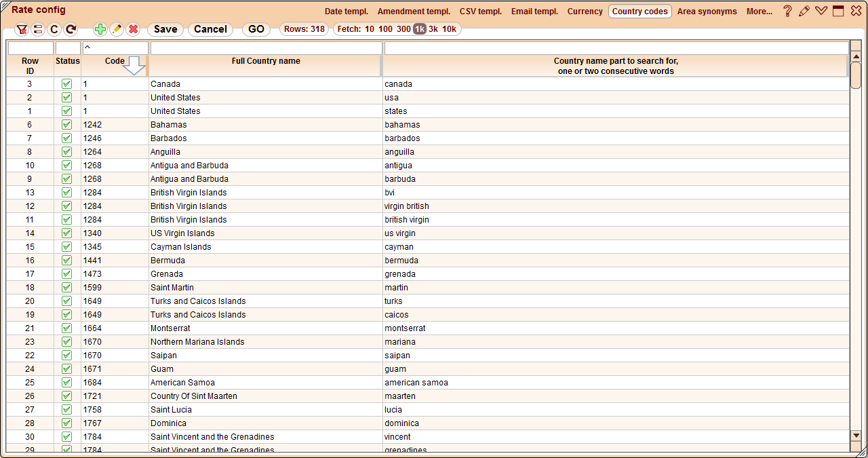Open the Area synonyms tab
868x458 pixels.
707,12
